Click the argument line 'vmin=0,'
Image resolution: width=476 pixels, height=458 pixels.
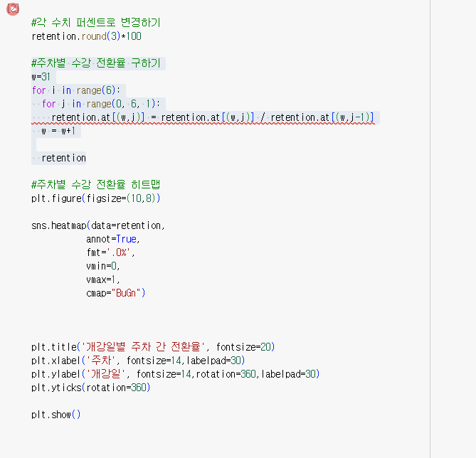click(103, 266)
